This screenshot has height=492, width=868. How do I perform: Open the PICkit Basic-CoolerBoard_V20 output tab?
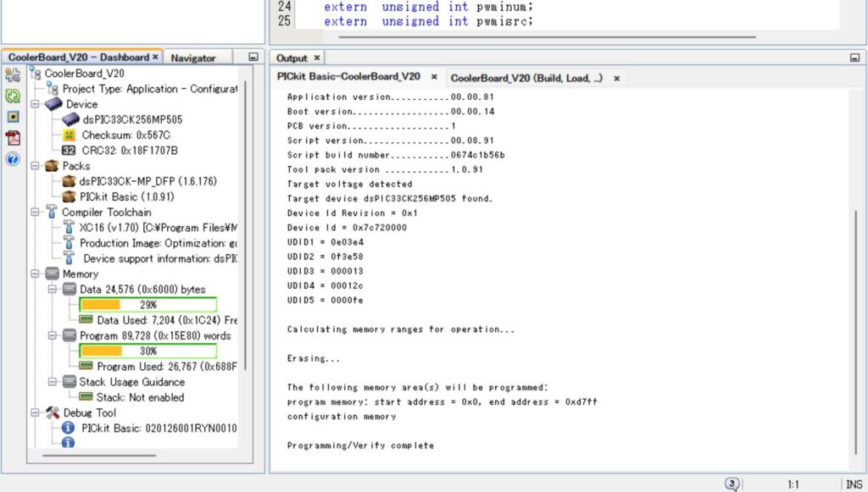[x=348, y=77]
